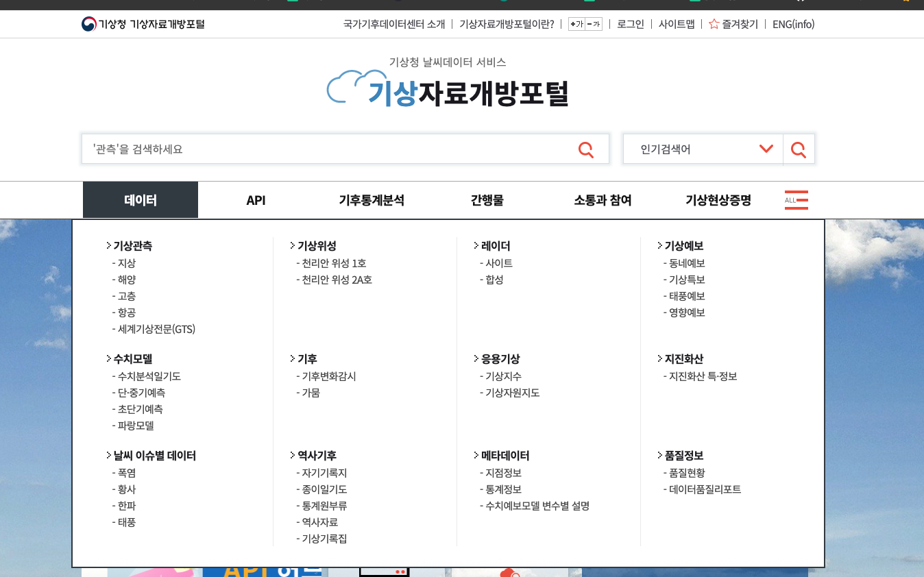This screenshot has height=577, width=924.
Task: Click the magnifier icon beside 인기검색어 dropdown
Action: (799, 149)
